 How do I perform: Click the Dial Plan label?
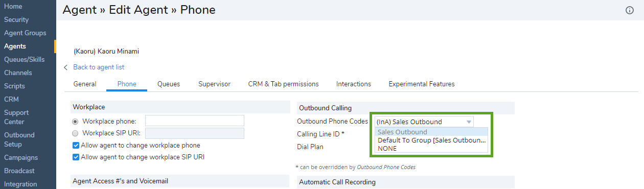(x=310, y=147)
